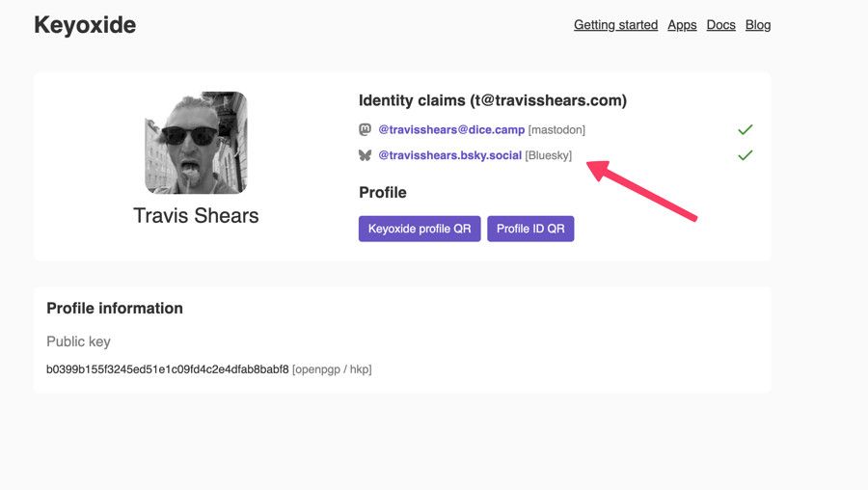
Task: Click the Travis Shears profile photo
Action: tap(196, 143)
